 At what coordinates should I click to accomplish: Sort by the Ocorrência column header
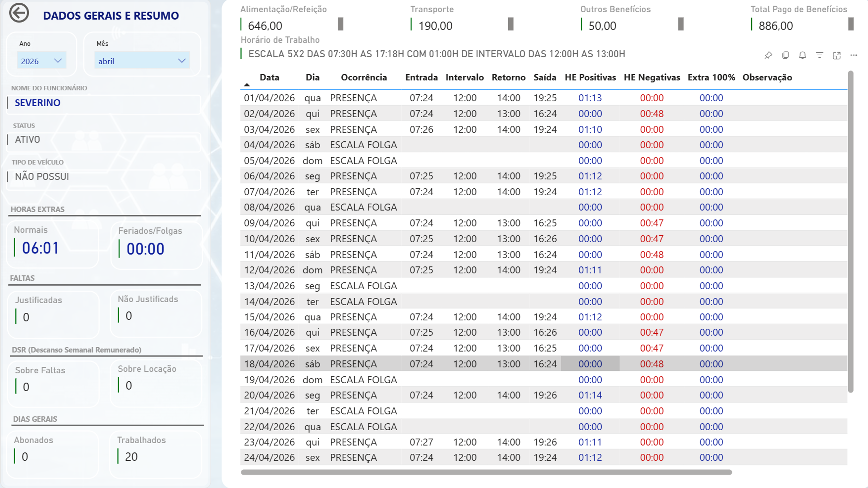click(x=364, y=77)
